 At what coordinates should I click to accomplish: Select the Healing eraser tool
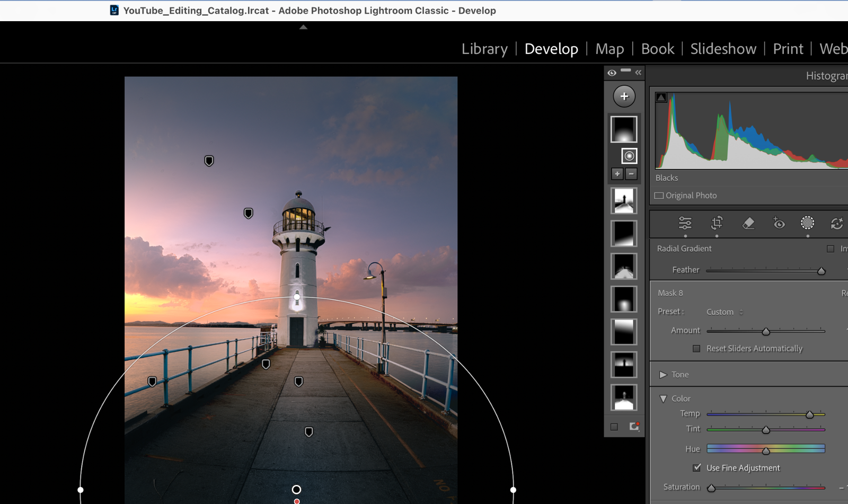[748, 223]
